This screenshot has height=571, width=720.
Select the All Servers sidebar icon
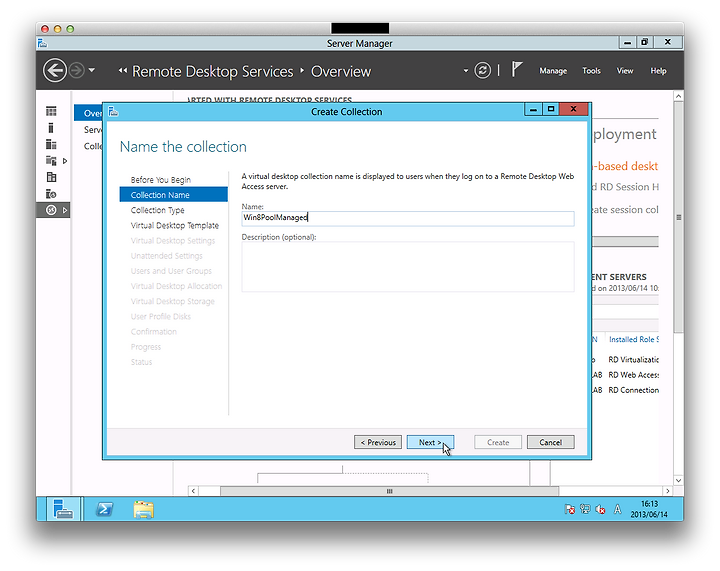51,144
